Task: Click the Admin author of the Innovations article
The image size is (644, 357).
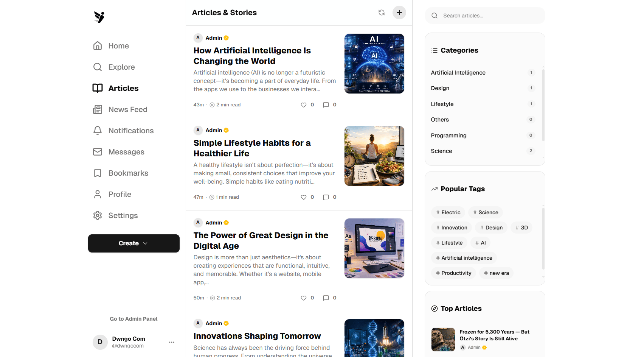Action: click(x=214, y=323)
